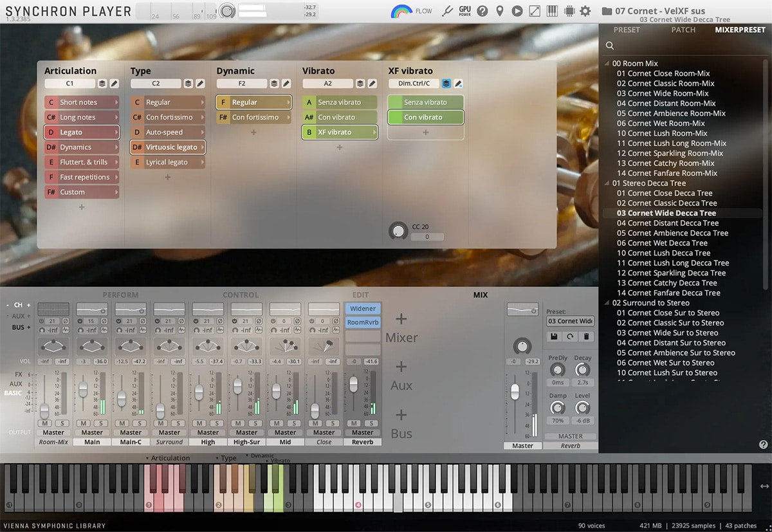Image resolution: width=772 pixels, height=532 pixels.
Task: Click the edit pencil in Dynamic column
Action: pos(286,84)
